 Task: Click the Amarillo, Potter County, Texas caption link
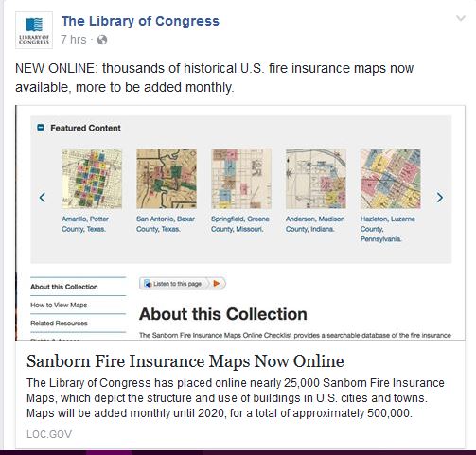pos(85,224)
